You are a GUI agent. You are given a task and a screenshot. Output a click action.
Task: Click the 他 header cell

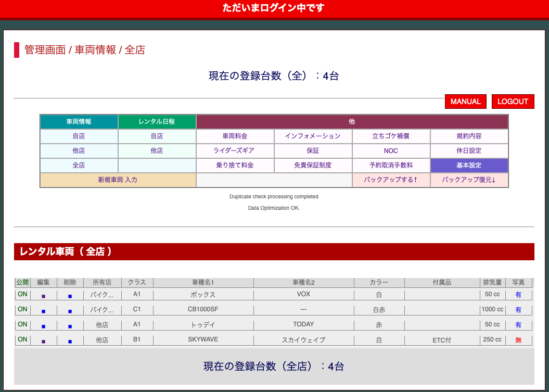point(352,122)
